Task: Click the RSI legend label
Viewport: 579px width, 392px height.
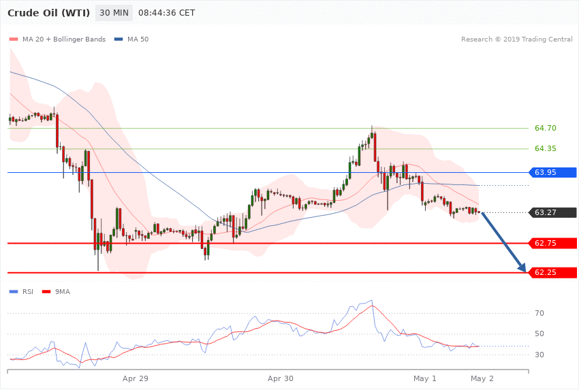Action: coord(28,292)
